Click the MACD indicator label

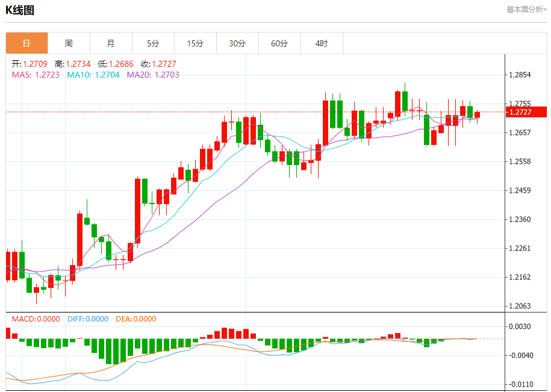[x=36, y=319]
